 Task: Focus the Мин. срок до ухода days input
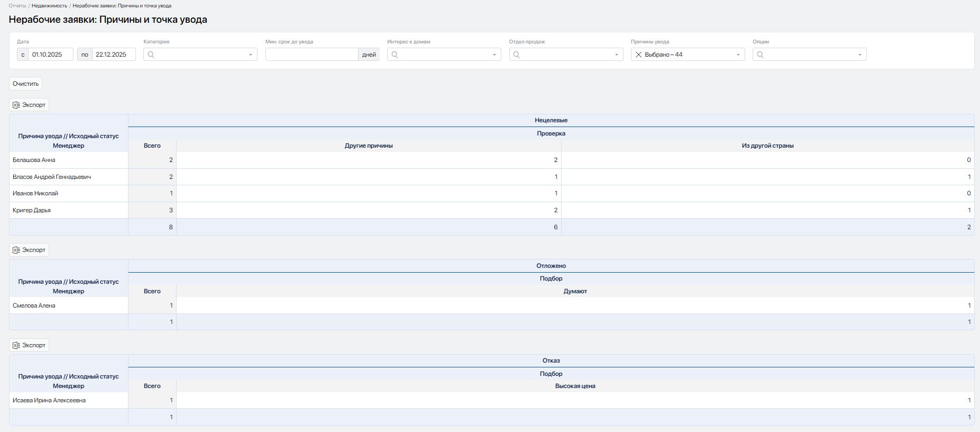pyautogui.click(x=312, y=55)
